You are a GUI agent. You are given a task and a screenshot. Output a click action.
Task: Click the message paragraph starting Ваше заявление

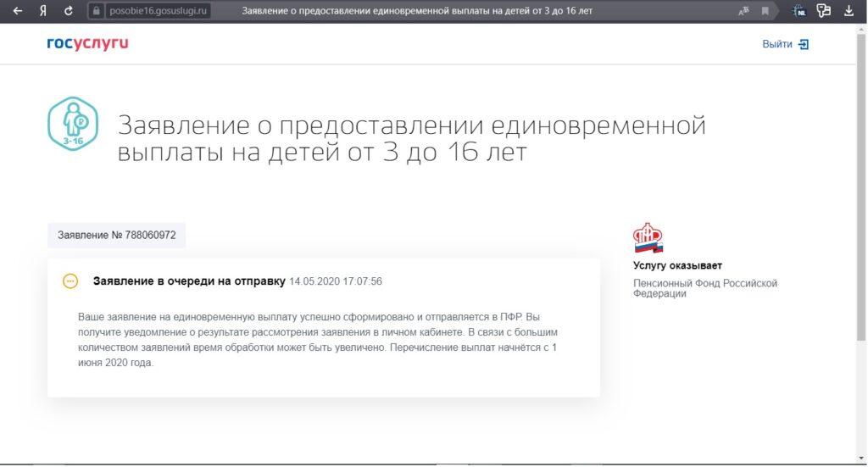[x=318, y=340]
